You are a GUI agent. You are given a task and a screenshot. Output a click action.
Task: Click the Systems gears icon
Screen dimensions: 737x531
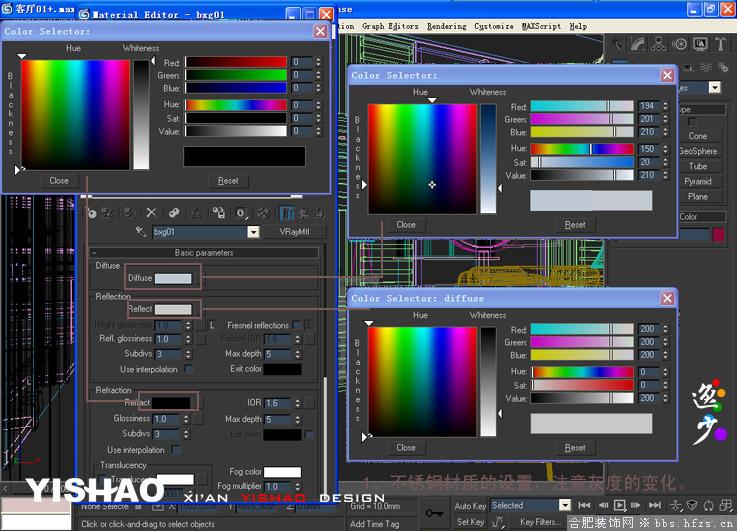[722, 68]
